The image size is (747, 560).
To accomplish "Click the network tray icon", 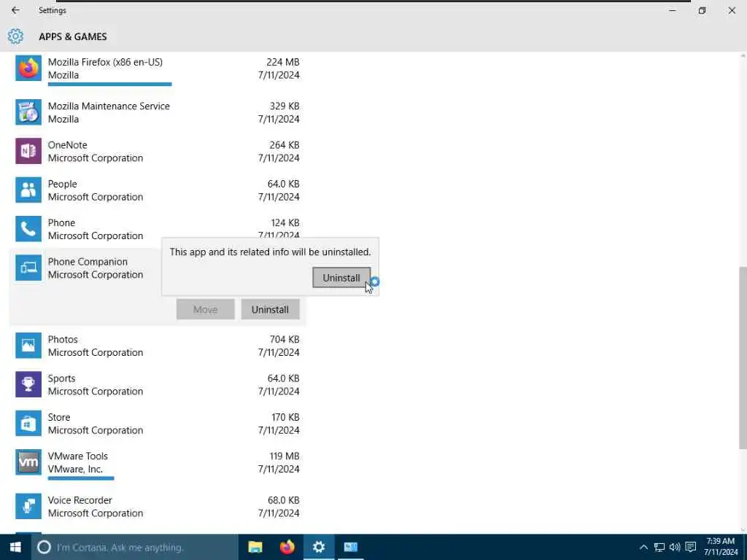I will tap(659, 547).
